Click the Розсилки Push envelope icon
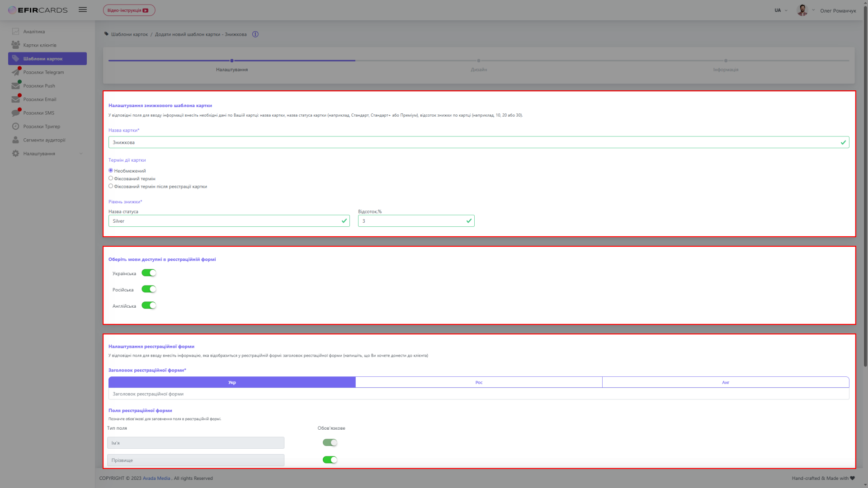 point(15,85)
